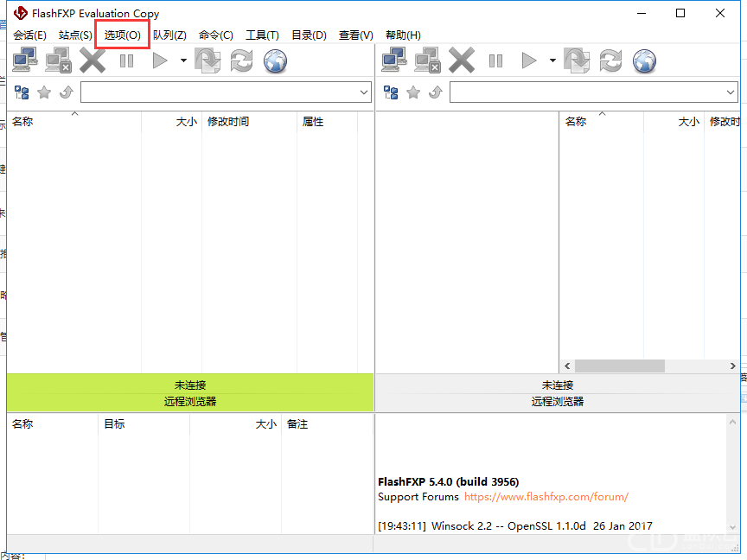Click the right pane globe icon
This screenshot has width=747, height=560.
coord(645,61)
